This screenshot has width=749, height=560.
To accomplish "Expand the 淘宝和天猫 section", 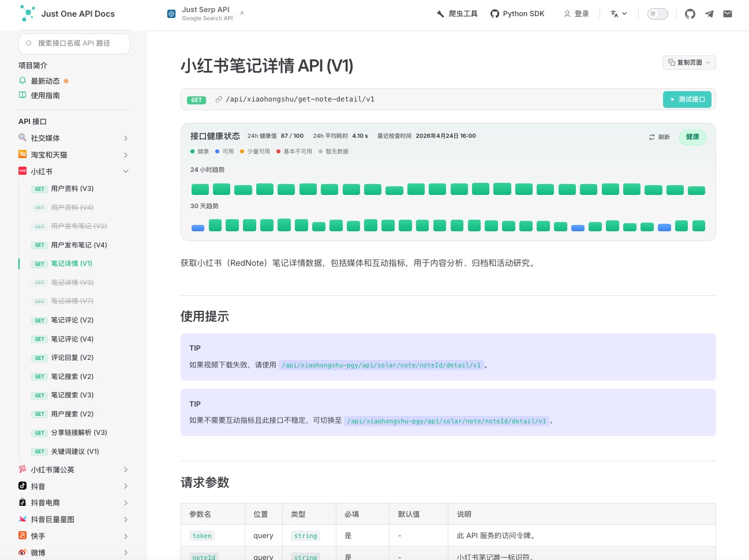I will click(x=126, y=155).
